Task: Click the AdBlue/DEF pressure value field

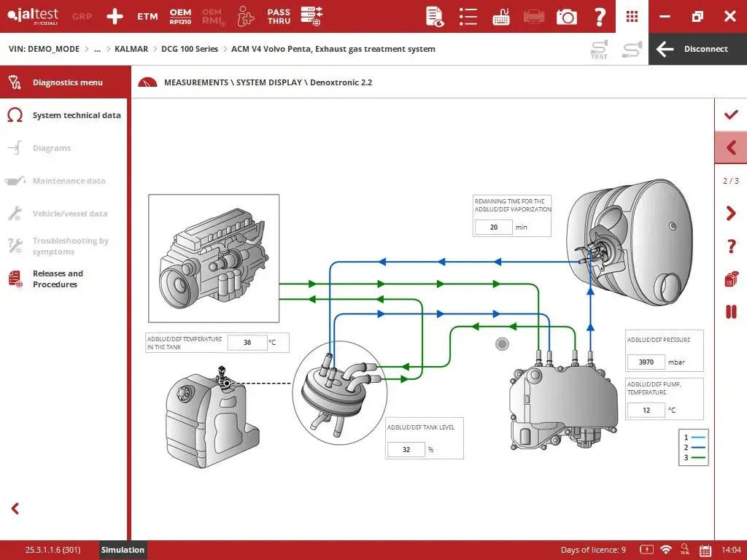Action: click(x=646, y=362)
